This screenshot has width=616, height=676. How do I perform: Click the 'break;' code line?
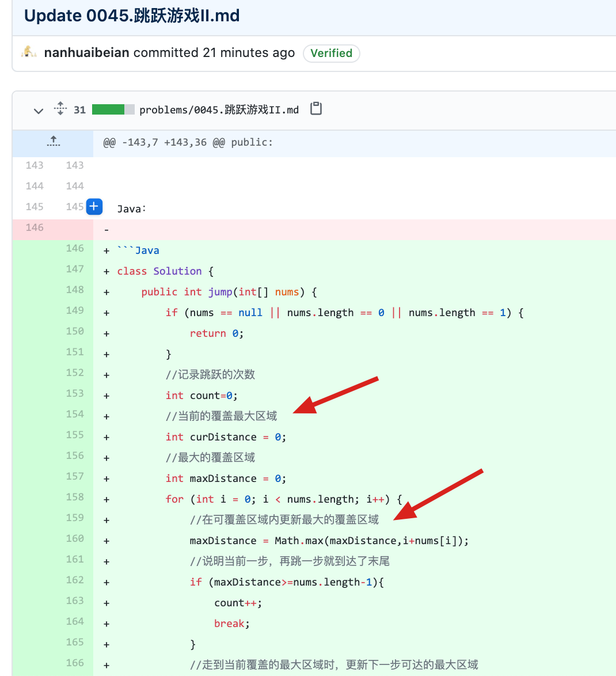tap(232, 624)
